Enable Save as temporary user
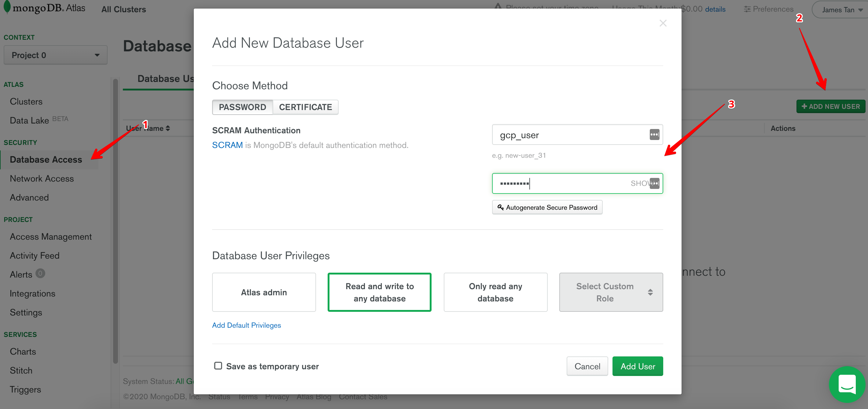 (x=218, y=366)
